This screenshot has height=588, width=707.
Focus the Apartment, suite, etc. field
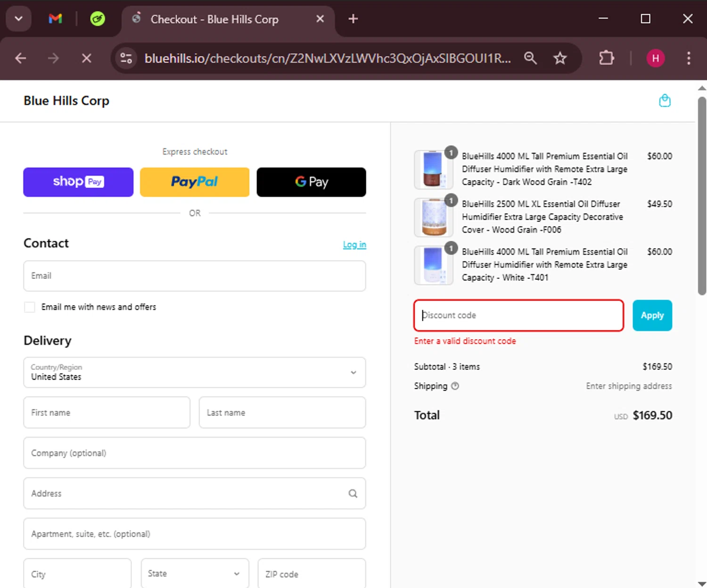point(195,534)
